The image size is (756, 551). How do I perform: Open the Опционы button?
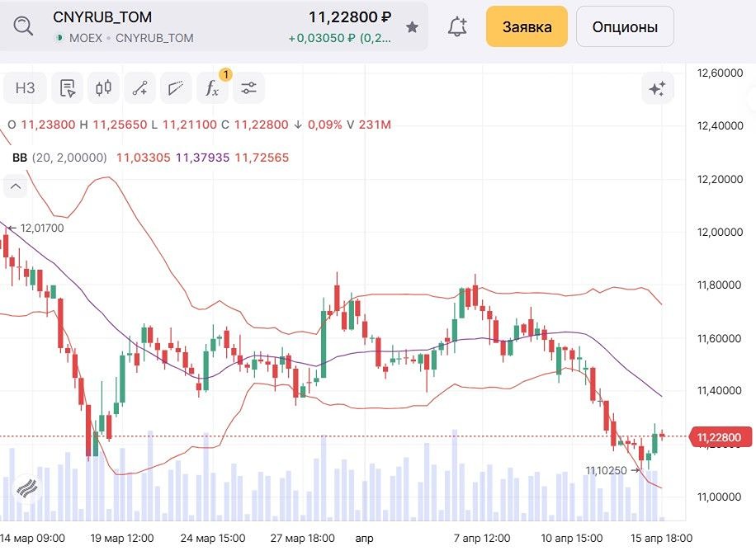pyautogui.click(x=625, y=26)
